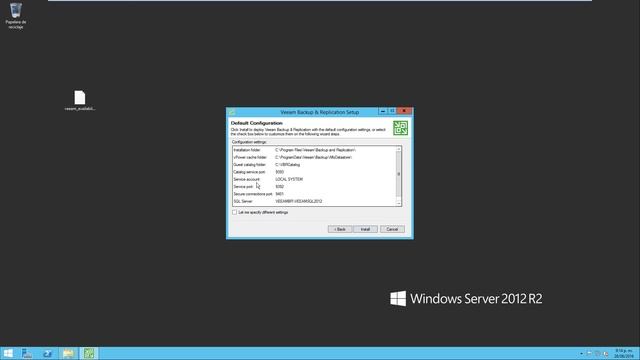Click the LOCAL SYSTEM value
The image size is (640, 360).
[289, 179]
